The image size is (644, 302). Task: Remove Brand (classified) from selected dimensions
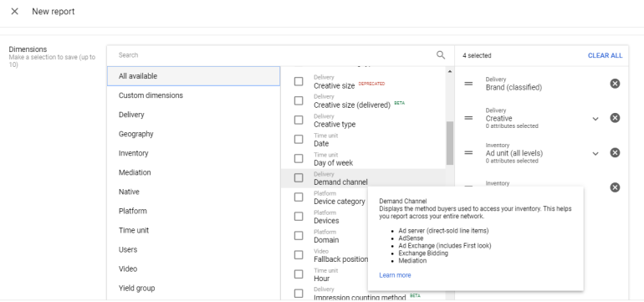(615, 84)
